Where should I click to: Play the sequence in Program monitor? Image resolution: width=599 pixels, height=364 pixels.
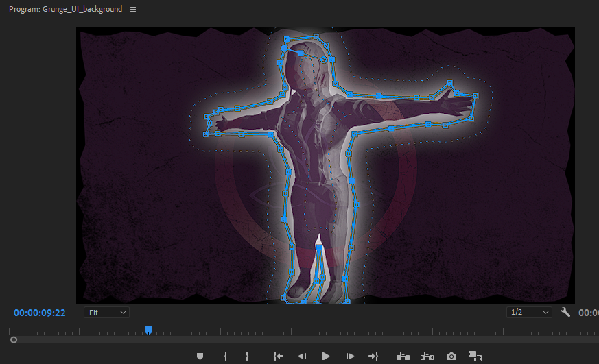[326, 356]
